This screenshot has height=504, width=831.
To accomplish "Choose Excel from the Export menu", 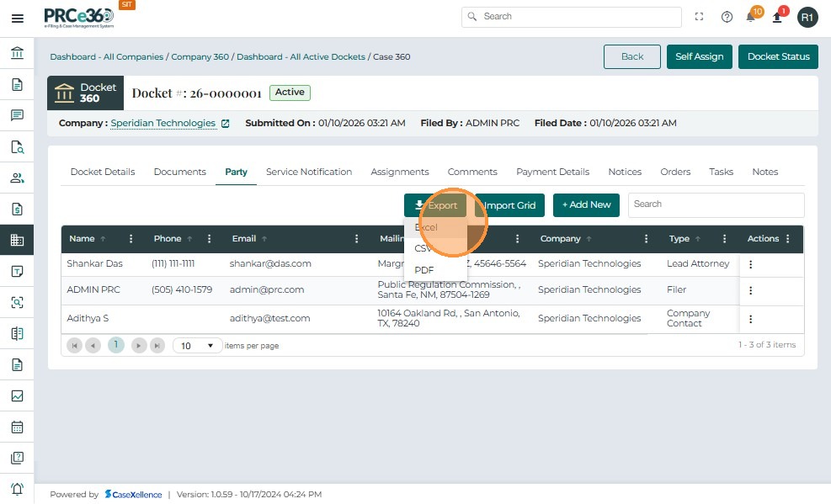I will (x=435, y=227).
